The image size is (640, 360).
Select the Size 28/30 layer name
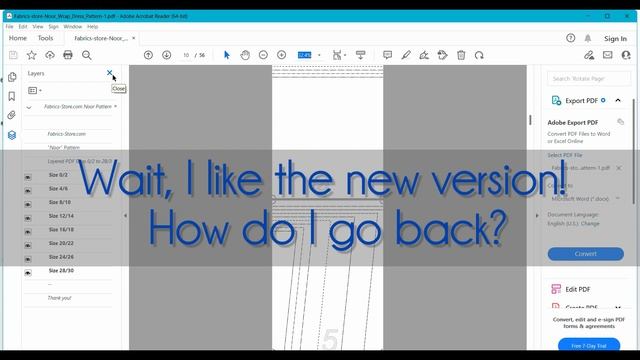point(61,271)
